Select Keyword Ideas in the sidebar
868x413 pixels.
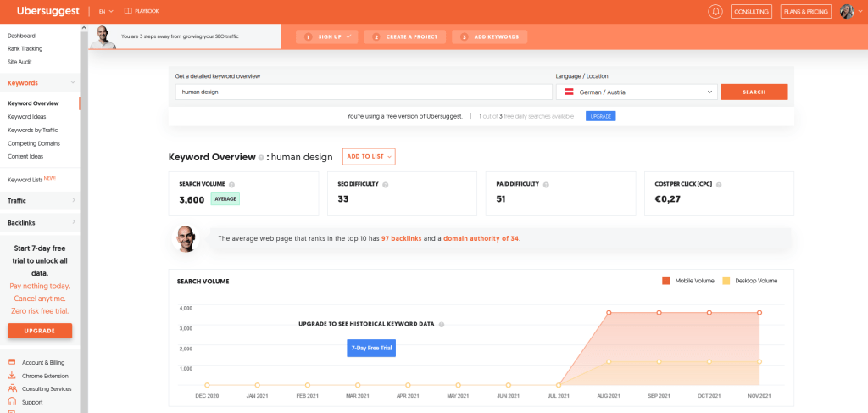(27, 117)
